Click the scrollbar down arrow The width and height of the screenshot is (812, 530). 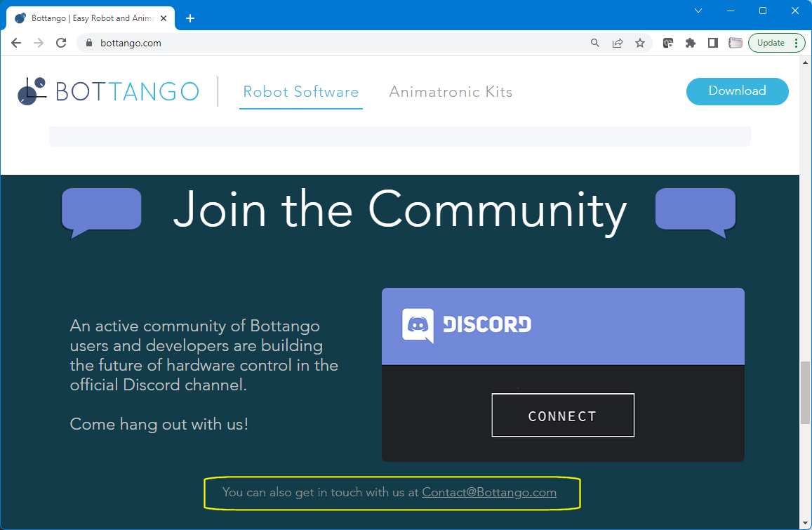point(805,523)
